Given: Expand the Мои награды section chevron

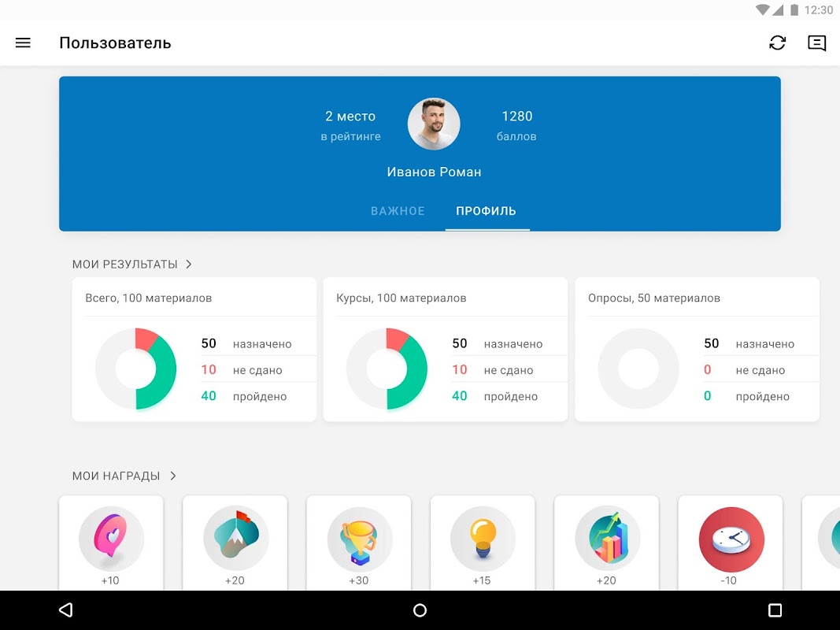Looking at the screenshot, I should 173,476.
